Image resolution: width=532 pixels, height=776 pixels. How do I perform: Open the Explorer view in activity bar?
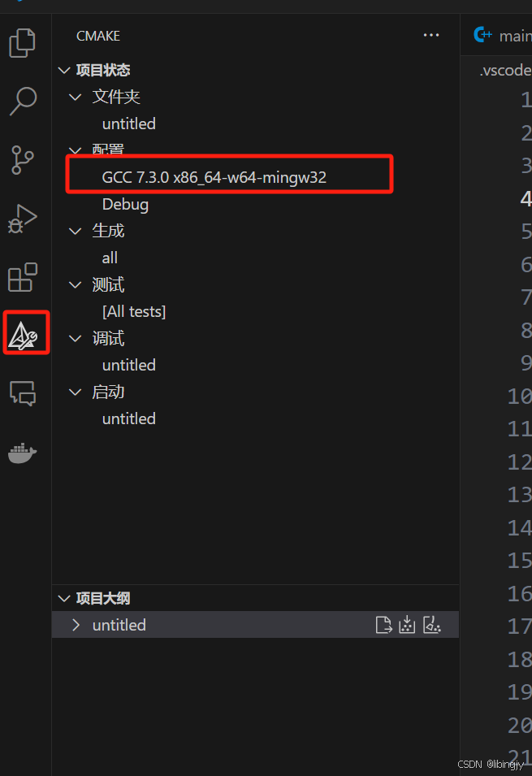click(22, 43)
